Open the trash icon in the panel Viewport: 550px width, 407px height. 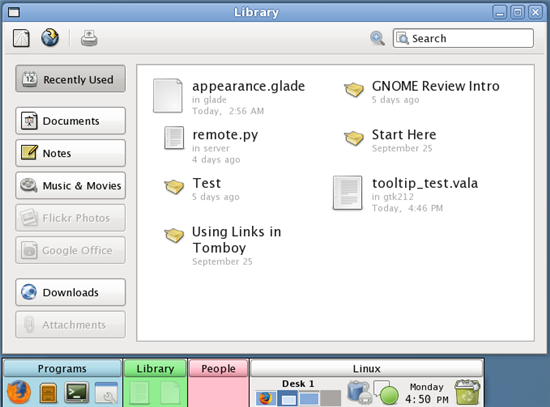467,392
